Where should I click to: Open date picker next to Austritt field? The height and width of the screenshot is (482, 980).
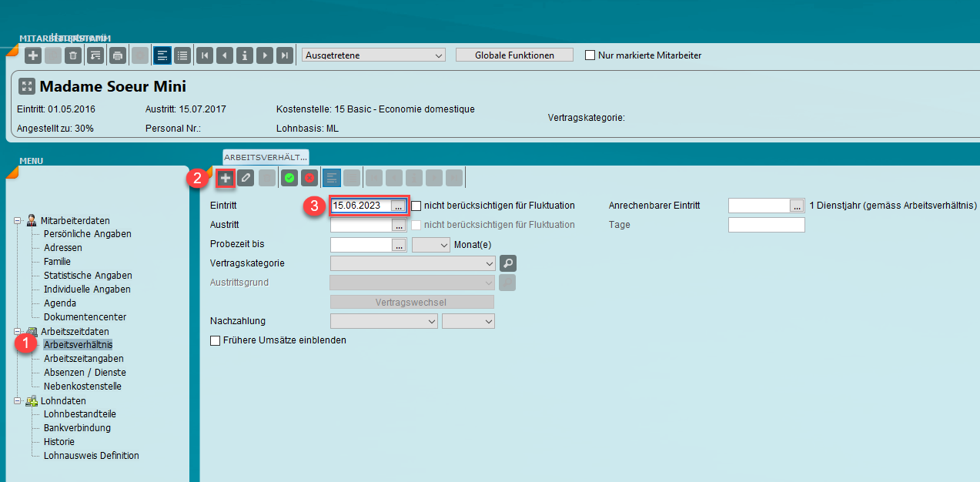click(399, 225)
